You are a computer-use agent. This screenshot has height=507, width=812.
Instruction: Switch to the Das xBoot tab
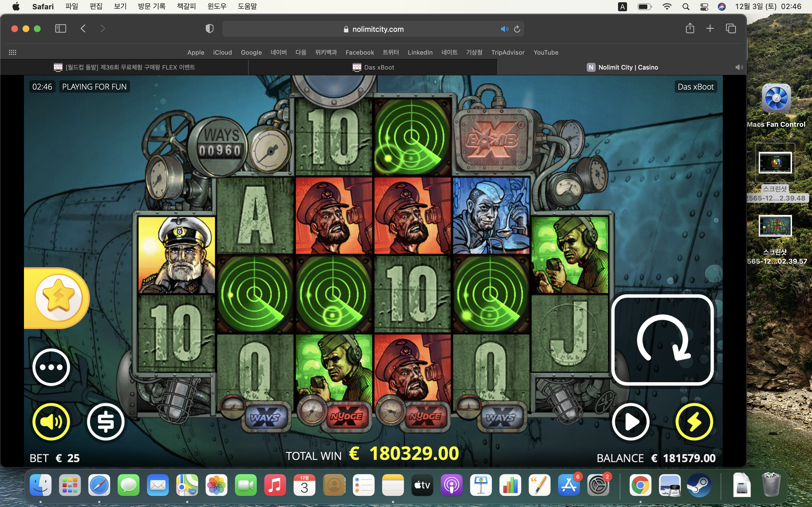click(373, 67)
